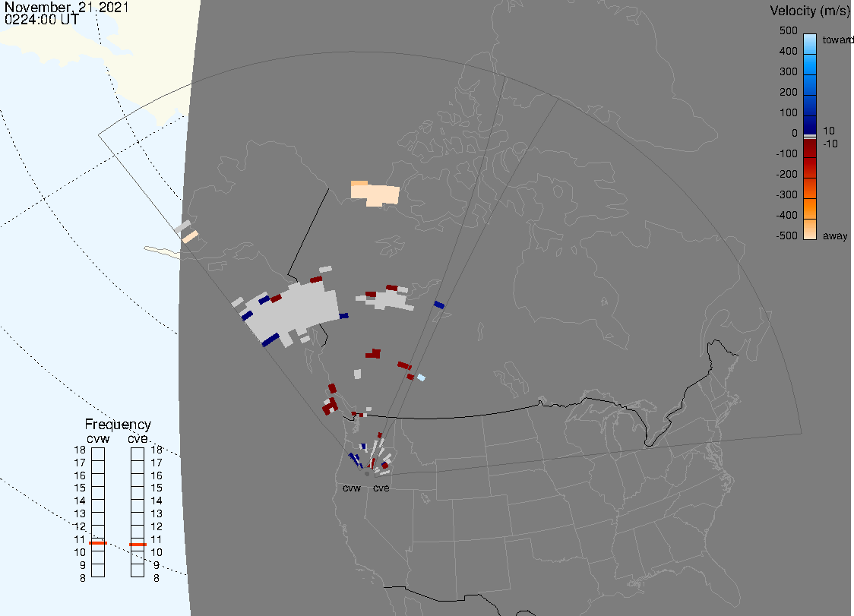This screenshot has width=854, height=616.
Task: Click the "cve" radar site label on map
Action: point(381,488)
